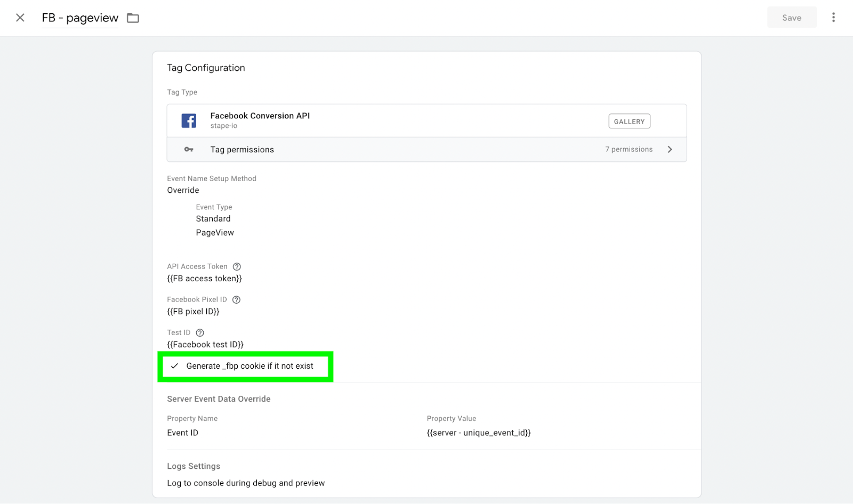This screenshot has height=504, width=853.
Task: Click the Tag Configuration heading
Action: pos(206,68)
